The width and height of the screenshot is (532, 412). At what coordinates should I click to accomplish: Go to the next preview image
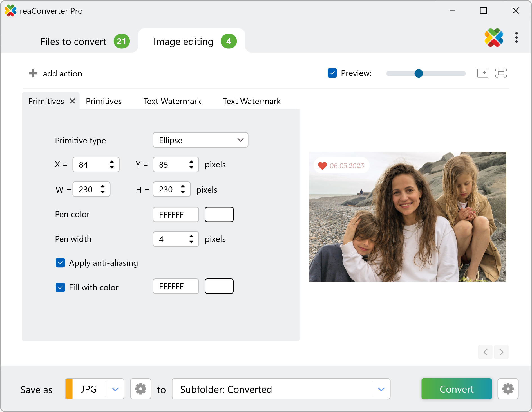[501, 352]
